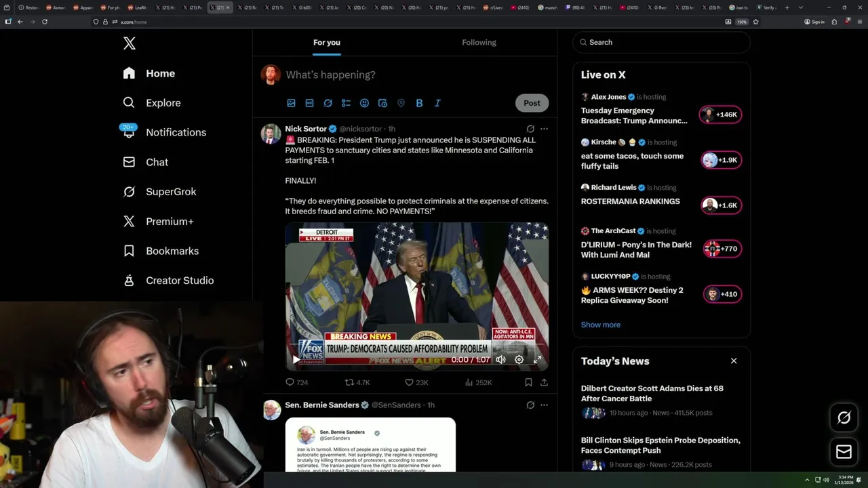Image resolution: width=868 pixels, height=488 pixels.
Task: Open the more menu on Bernie Sanders' post
Action: pos(544,405)
